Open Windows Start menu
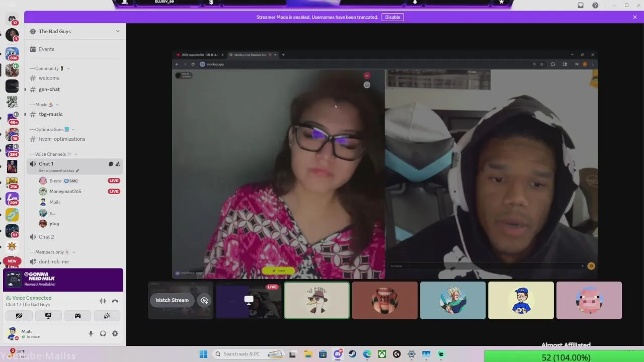 203,354
